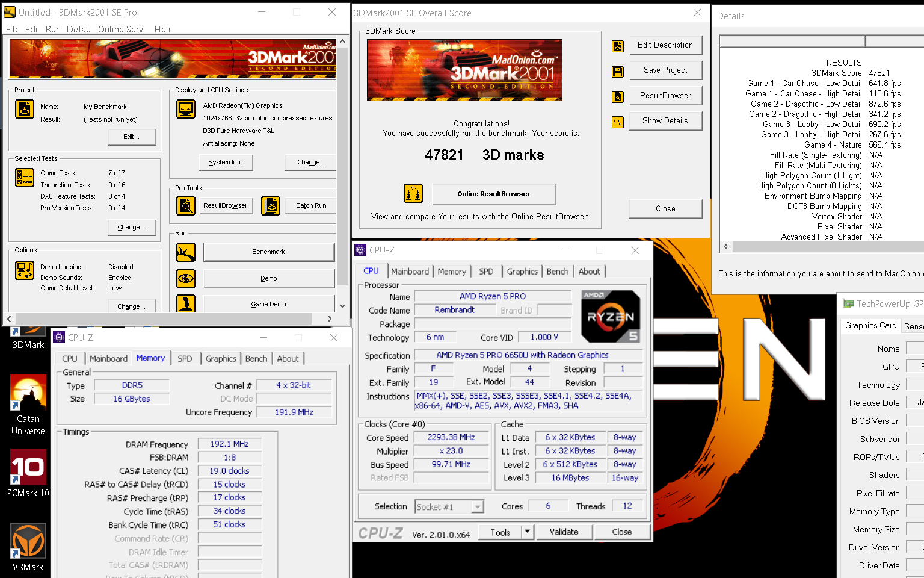The width and height of the screenshot is (924, 578).
Task: Select the Graphics Card tab in GPU-Z
Action: pyautogui.click(x=870, y=325)
